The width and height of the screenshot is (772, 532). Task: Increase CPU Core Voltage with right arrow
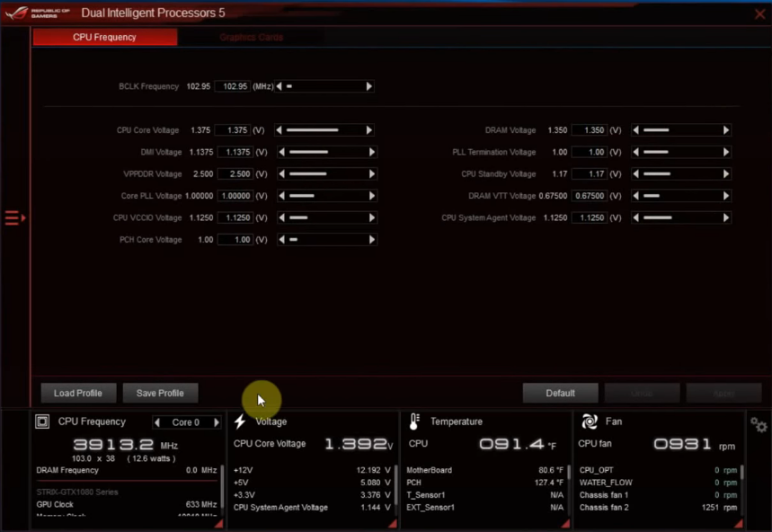(x=368, y=130)
